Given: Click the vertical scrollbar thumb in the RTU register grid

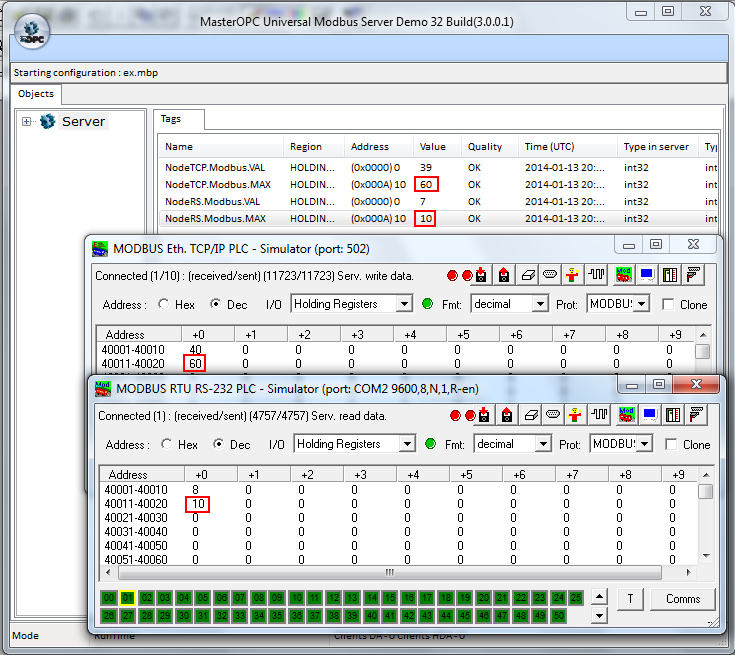Looking at the screenshot, I should [x=705, y=491].
